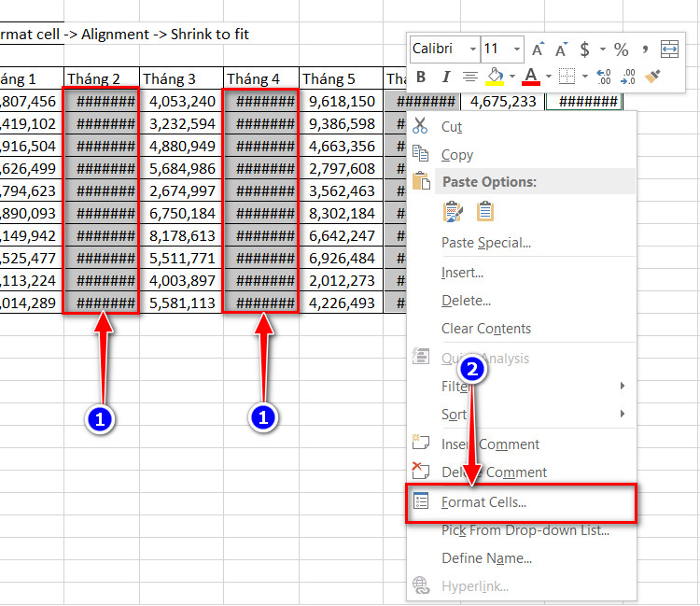Center align text in mini toolbar
Viewport: 700px width, 606px height.
coord(469,77)
